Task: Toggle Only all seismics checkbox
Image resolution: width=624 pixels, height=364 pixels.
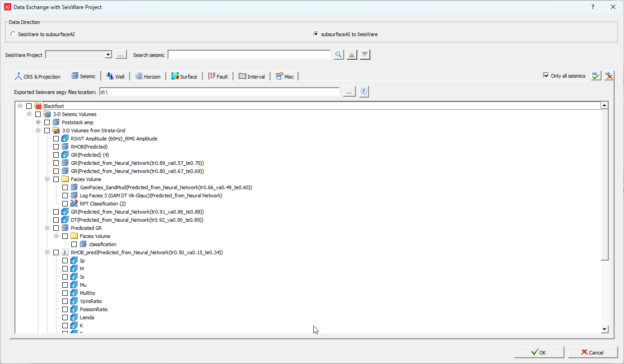Action: coord(546,76)
